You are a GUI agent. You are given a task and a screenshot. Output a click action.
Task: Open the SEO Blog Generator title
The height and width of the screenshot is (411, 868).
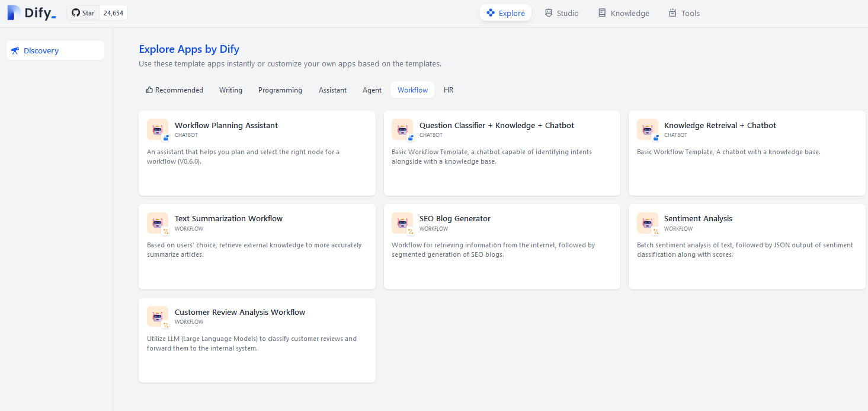(x=455, y=218)
